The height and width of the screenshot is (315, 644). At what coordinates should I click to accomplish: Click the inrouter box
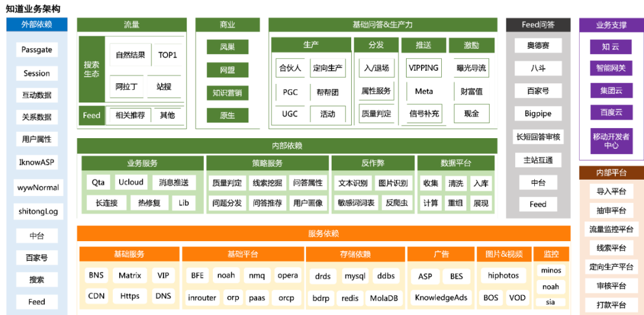click(202, 298)
